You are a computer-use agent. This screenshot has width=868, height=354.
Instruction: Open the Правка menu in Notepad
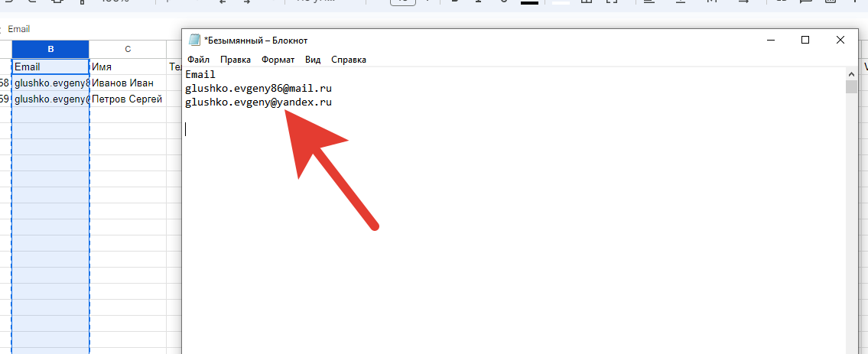coord(235,60)
